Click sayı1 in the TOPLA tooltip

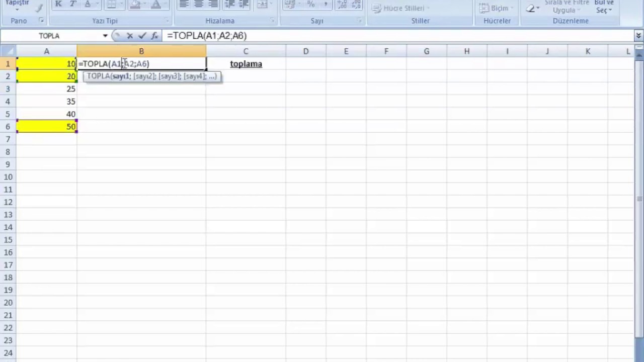click(121, 76)
